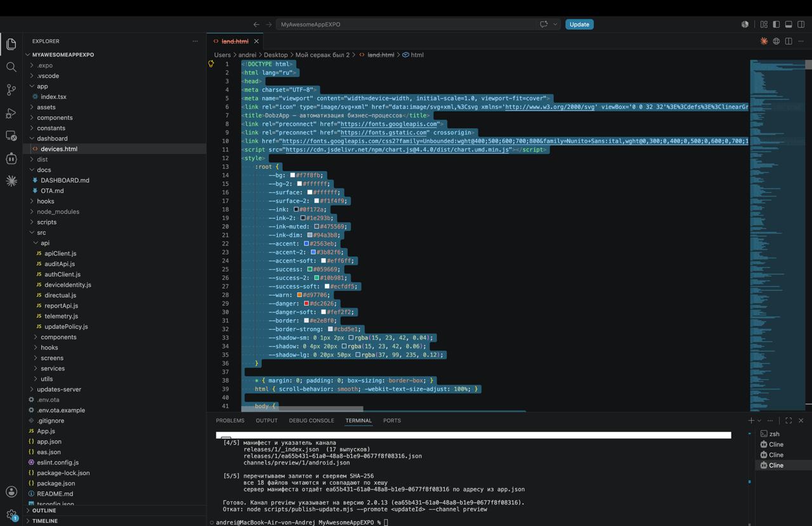Open the editor More Actions ellipsis
The height and width of the screenshot is (526, 812).
[801, 41]
